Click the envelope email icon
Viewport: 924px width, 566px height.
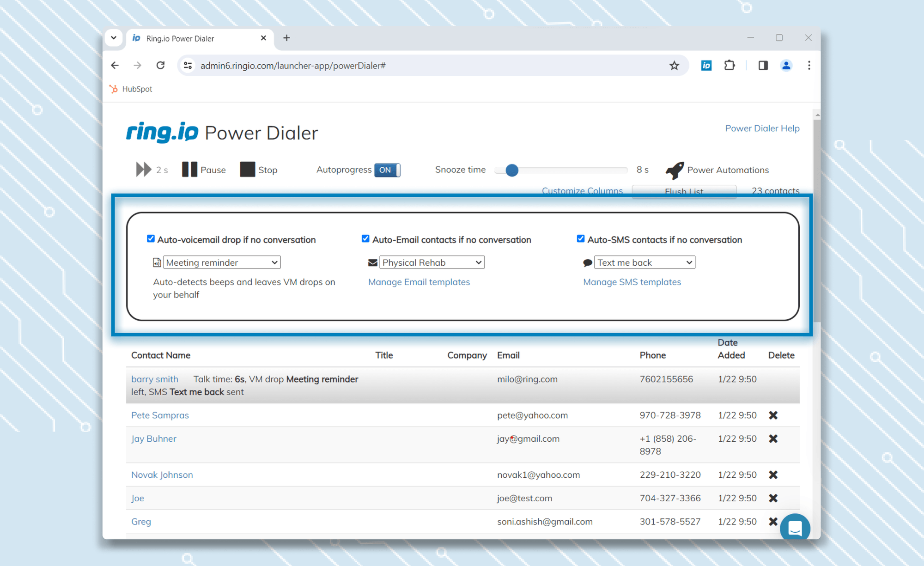372,263
